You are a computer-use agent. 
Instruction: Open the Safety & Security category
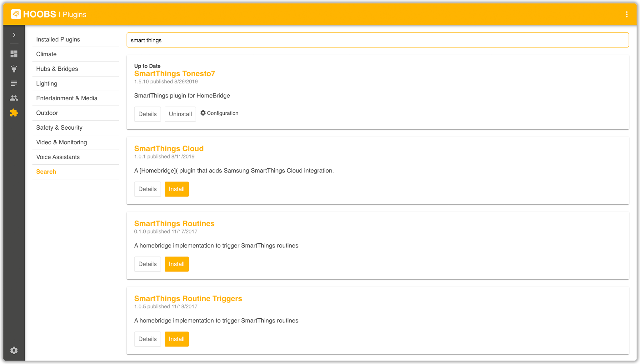59,127
